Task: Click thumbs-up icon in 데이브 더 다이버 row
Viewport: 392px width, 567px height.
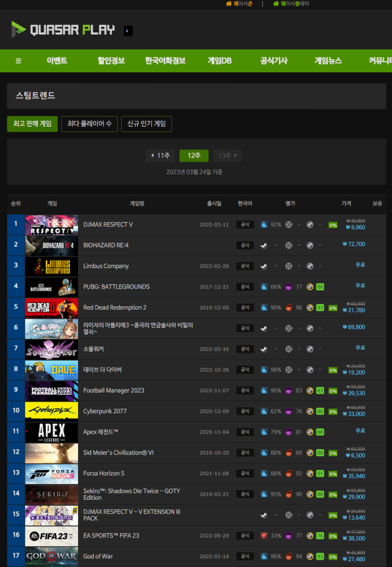Action: click(x=264, y=370)
